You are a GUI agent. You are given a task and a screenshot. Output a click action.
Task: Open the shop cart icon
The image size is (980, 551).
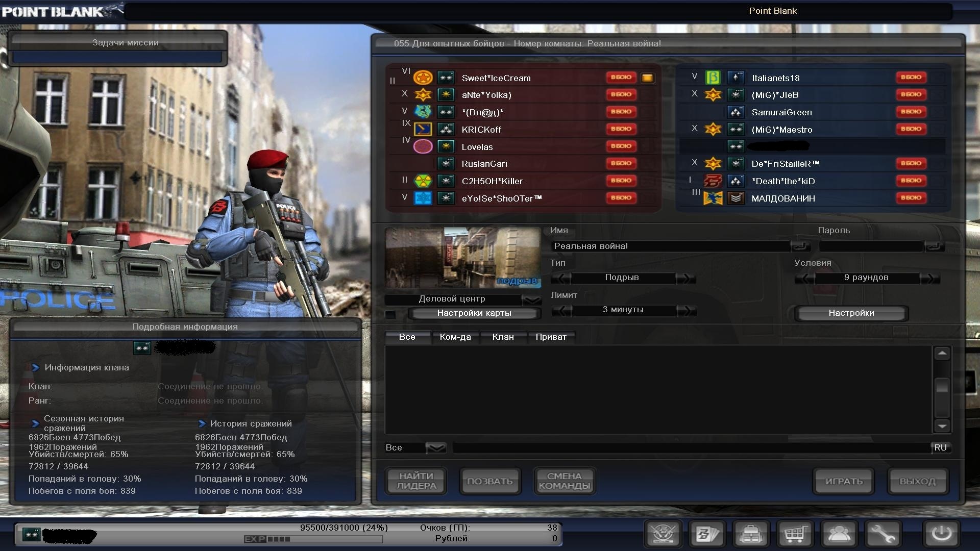tap(795, 534)
